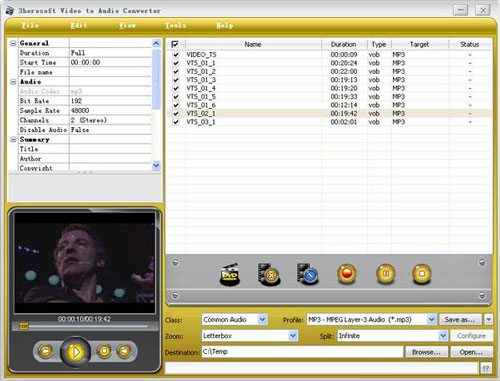Collapse the General property group

pyautogui.click(x=13, y=43)
